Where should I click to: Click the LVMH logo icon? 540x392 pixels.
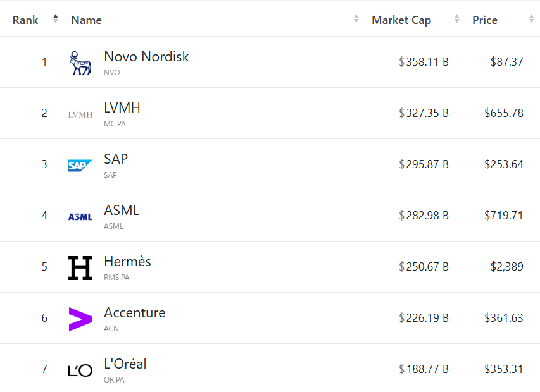click(x=80, y=114)
